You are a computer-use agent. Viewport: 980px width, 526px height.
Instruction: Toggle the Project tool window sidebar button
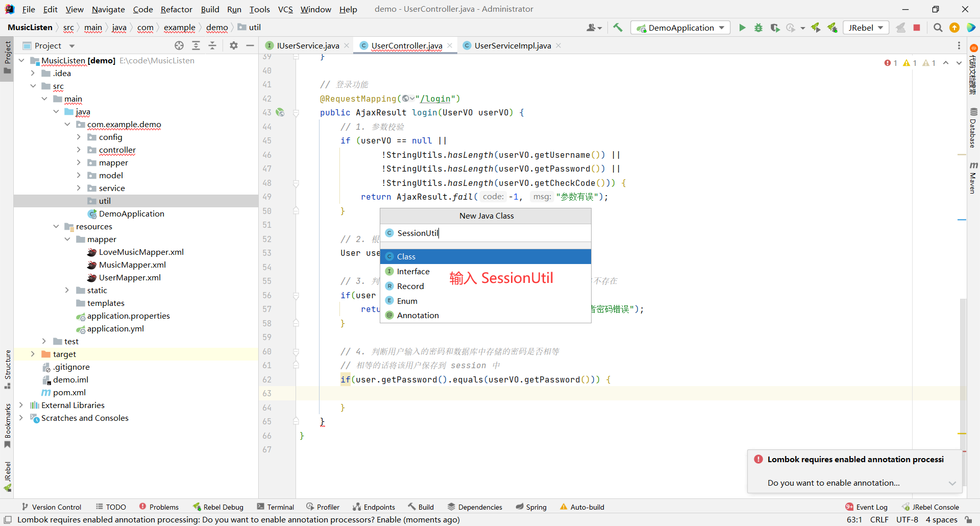point(7,57)
